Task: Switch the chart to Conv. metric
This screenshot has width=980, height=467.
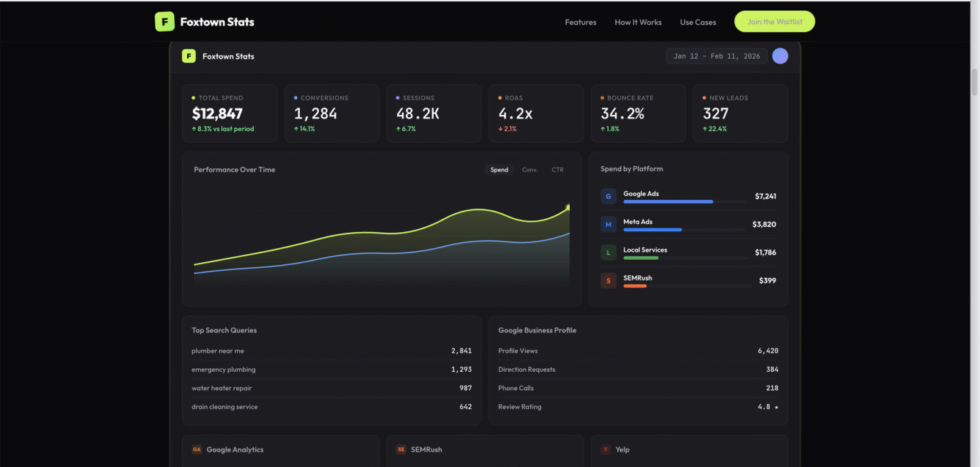Action: 529,169
